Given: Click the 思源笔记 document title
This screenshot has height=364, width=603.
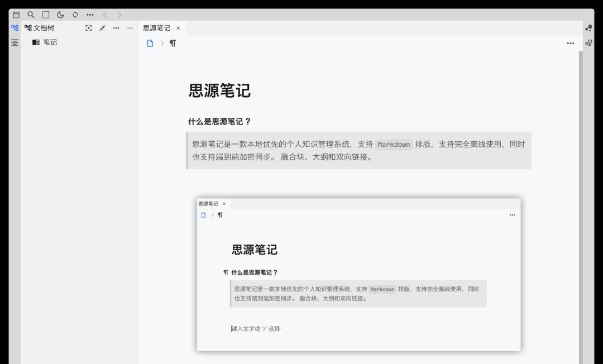Looking at the screenshot, I should point(219,91).
